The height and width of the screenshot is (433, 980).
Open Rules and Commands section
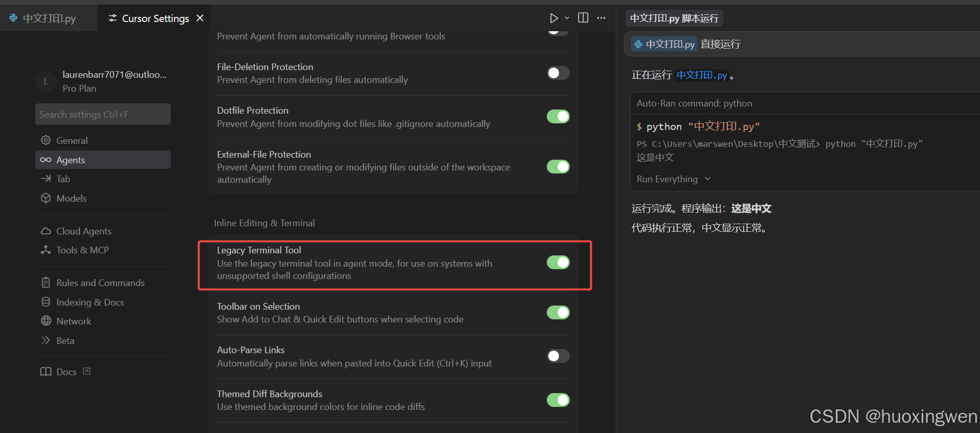pyautogui.click(x=103, y=283)
